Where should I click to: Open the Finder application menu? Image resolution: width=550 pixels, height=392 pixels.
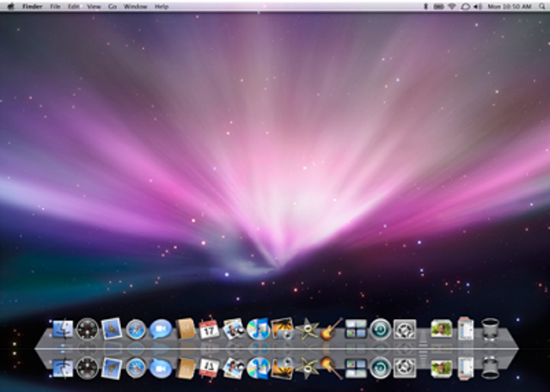[x=33, y=6]
